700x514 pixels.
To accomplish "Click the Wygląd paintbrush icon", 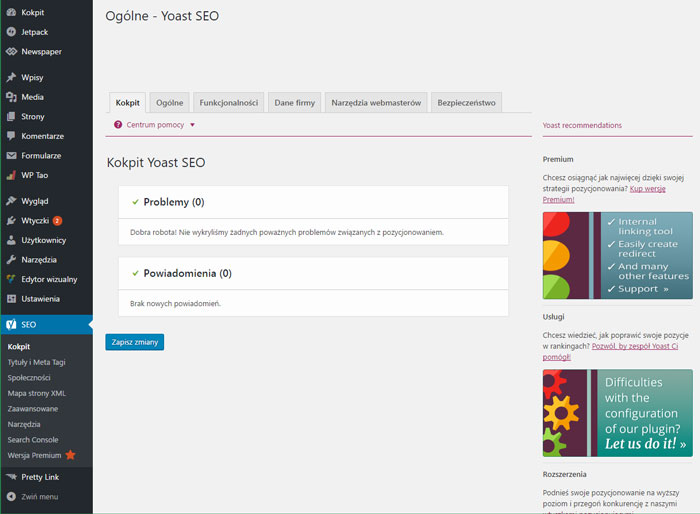I will click(x=11, y=201).
